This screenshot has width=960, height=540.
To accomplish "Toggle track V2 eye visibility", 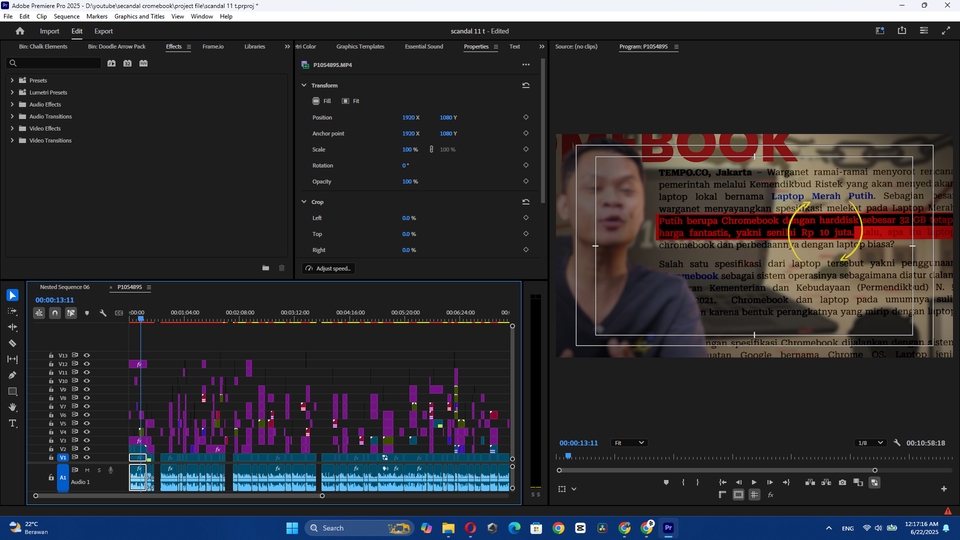I will tap(86, 449).
